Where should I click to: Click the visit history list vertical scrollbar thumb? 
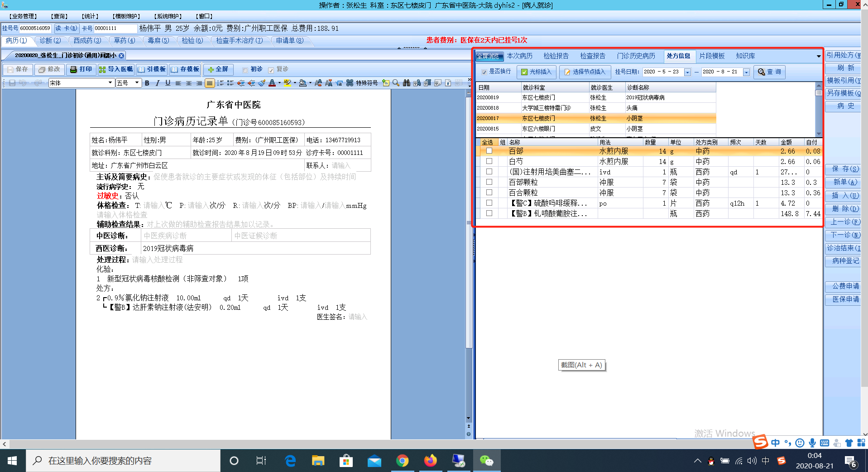click(x=818, y=93)
